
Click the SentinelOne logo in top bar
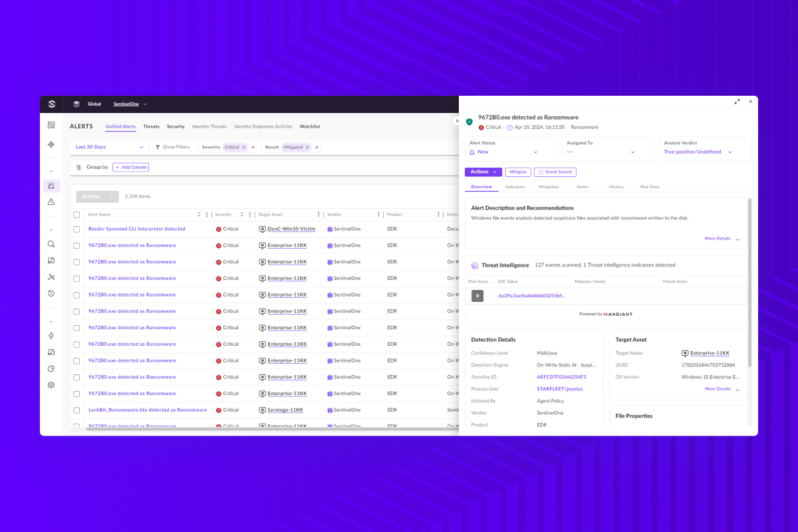[x=51, y=104]
